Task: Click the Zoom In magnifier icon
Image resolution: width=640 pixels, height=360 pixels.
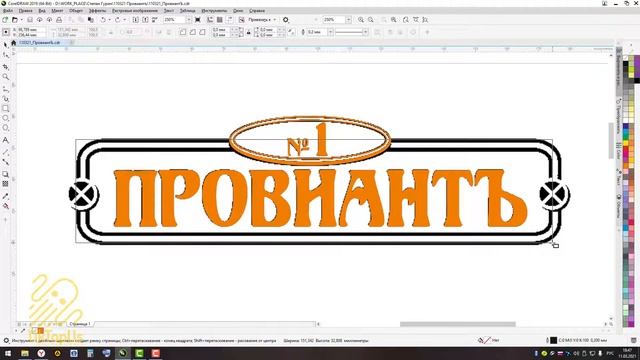Action: [361, 20]
